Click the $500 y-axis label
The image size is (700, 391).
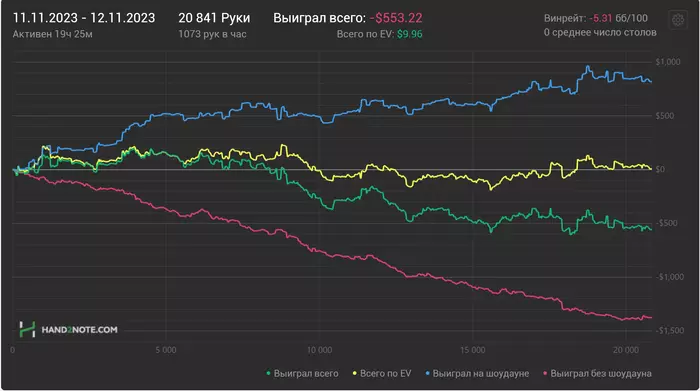pyautogui.click(x=664, y=116)
